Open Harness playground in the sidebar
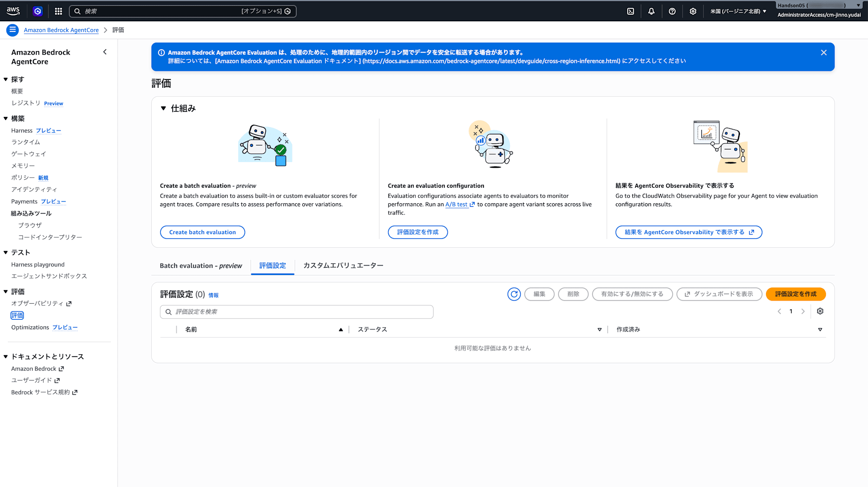Viewport: 868px width, 487px height. [x=38, y=265]
